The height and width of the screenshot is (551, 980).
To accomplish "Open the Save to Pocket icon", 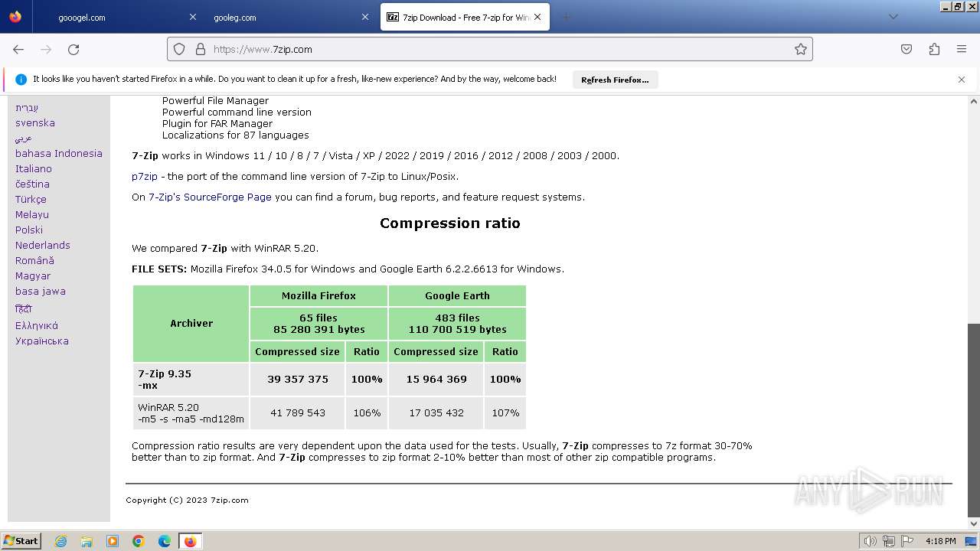I will (906, 49).
